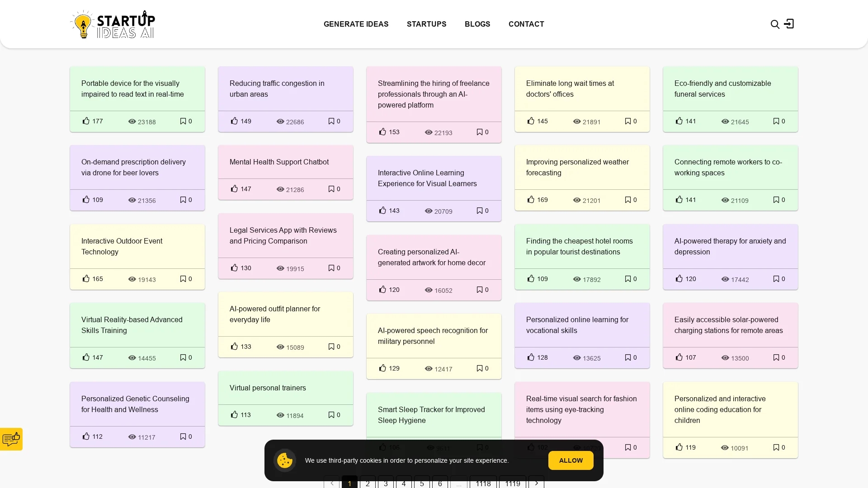Go to pagination page 1118

pyautogui.click(x=483, y=483)
